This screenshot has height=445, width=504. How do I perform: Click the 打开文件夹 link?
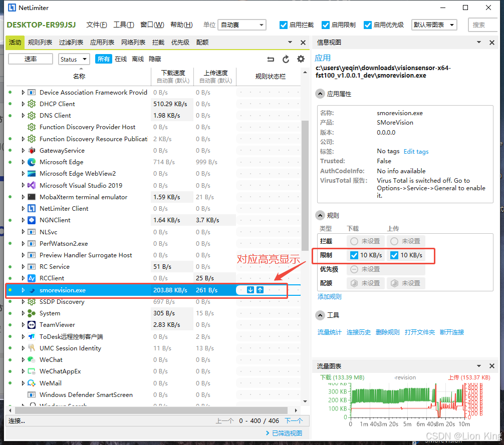click(x=419, y=332)
